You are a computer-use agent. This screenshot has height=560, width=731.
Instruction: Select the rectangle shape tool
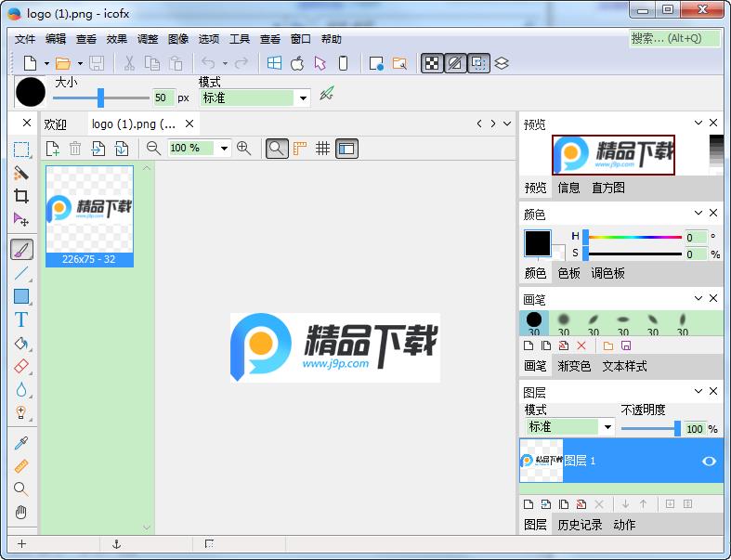21,296
